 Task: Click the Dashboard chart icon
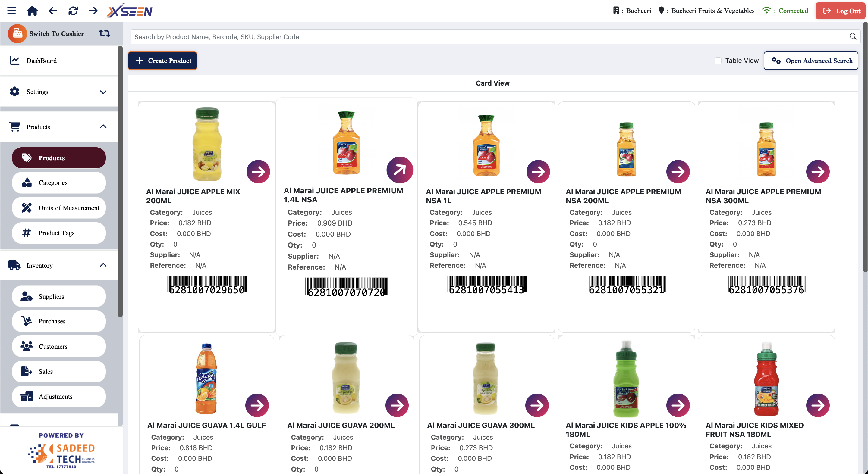coord(14,61)
